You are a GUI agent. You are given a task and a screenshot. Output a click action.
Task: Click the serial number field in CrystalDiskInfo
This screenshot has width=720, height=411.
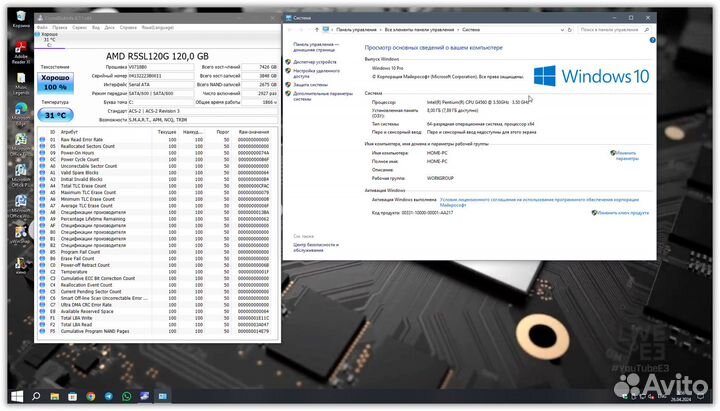(160, 76)
